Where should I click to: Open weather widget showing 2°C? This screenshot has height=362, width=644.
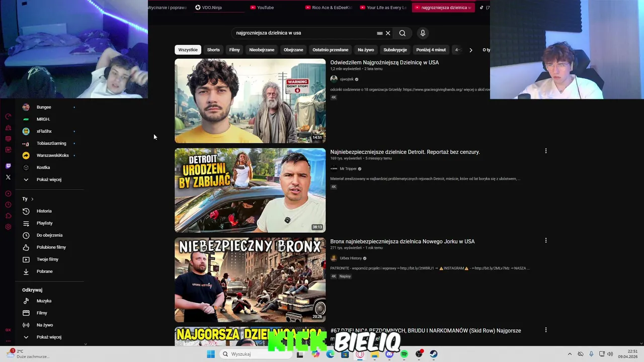(28, 354)
